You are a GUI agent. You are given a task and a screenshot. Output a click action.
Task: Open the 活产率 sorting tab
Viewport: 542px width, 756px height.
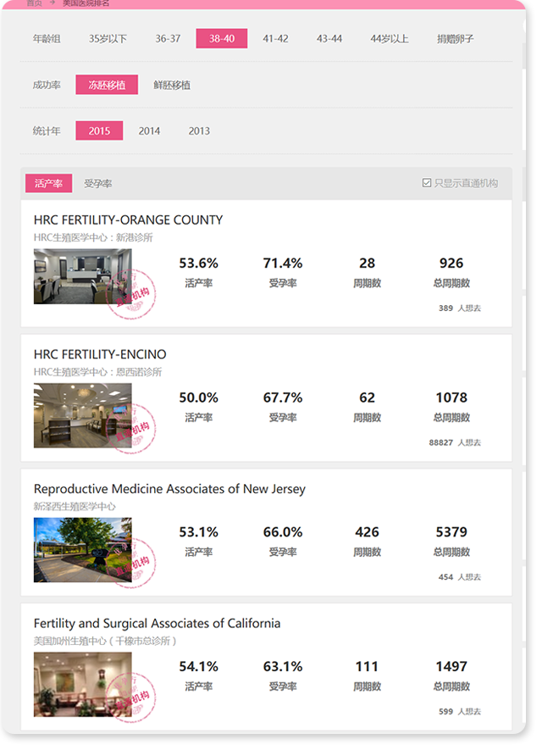[48, 183]
